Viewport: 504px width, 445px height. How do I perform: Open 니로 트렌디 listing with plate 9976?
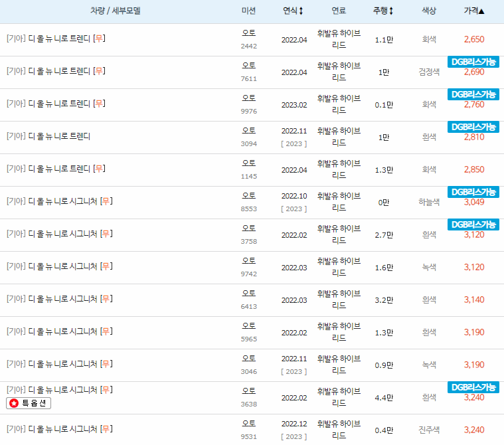pyautogui.click(x=56, y=104)
